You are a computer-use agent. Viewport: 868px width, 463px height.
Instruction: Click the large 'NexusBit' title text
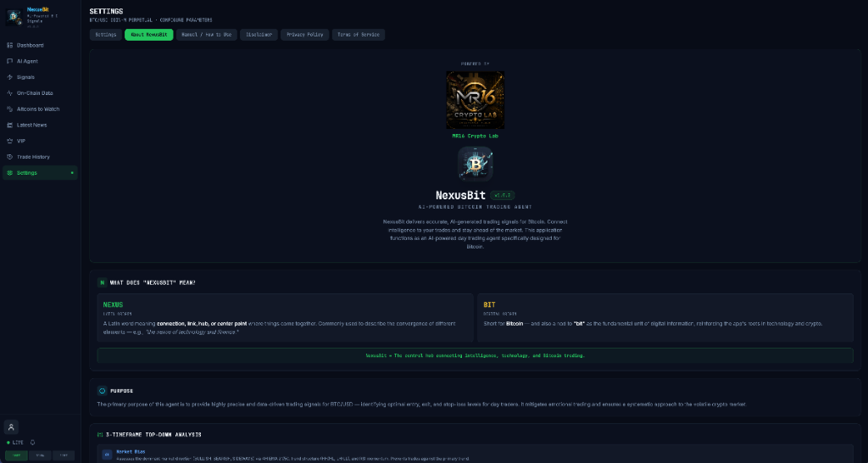(x=460, y=196)
